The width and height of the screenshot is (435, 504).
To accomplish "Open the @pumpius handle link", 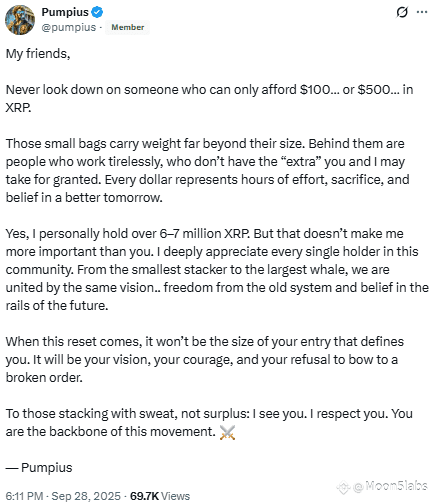I will [68, 27].
